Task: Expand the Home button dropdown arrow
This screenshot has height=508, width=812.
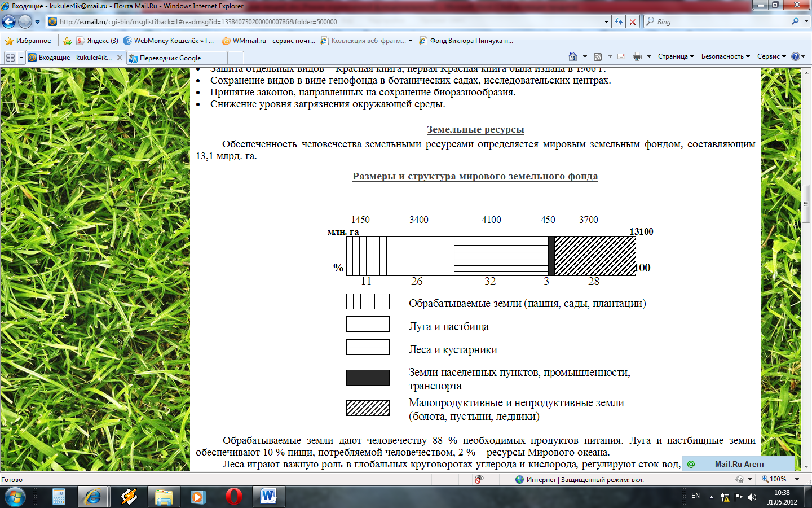Action: click(585, 56)
